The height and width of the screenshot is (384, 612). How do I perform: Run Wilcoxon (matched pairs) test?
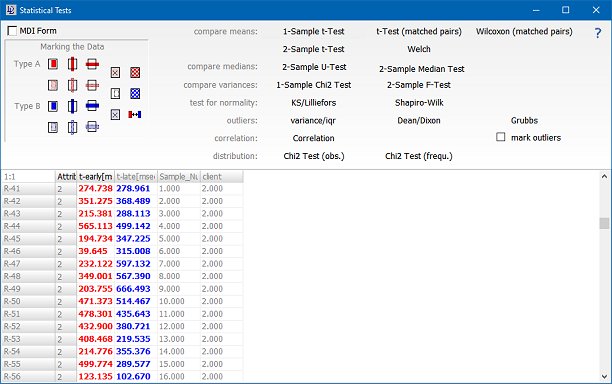[x=524, y=31]
